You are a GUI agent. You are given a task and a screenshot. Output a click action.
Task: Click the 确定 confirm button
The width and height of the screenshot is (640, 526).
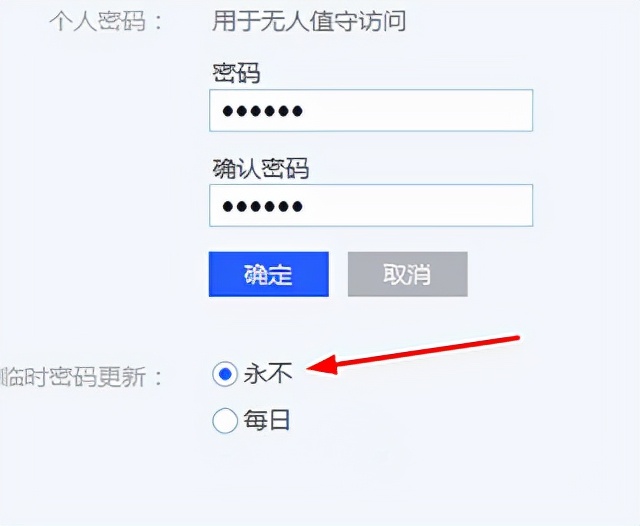[x=269, y=274]
